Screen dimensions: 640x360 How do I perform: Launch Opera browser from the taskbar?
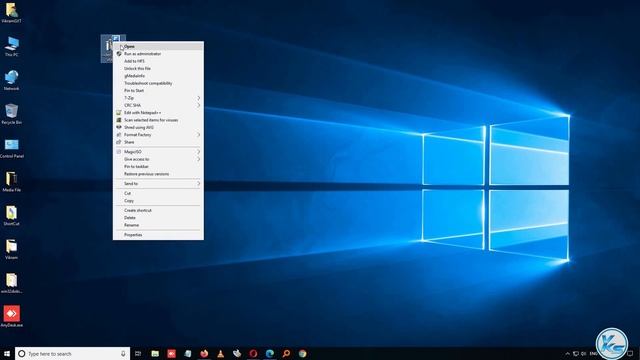(253, 353)
